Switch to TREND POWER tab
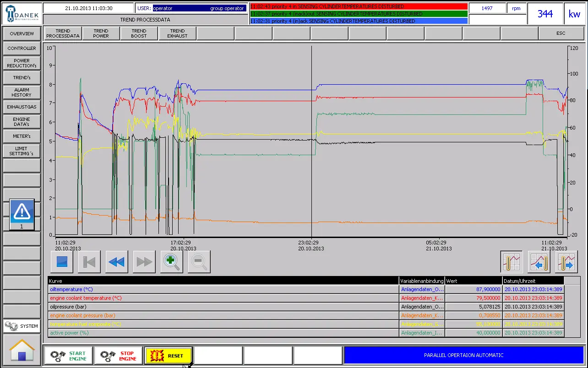588x368 pixels. coord(101,33)
